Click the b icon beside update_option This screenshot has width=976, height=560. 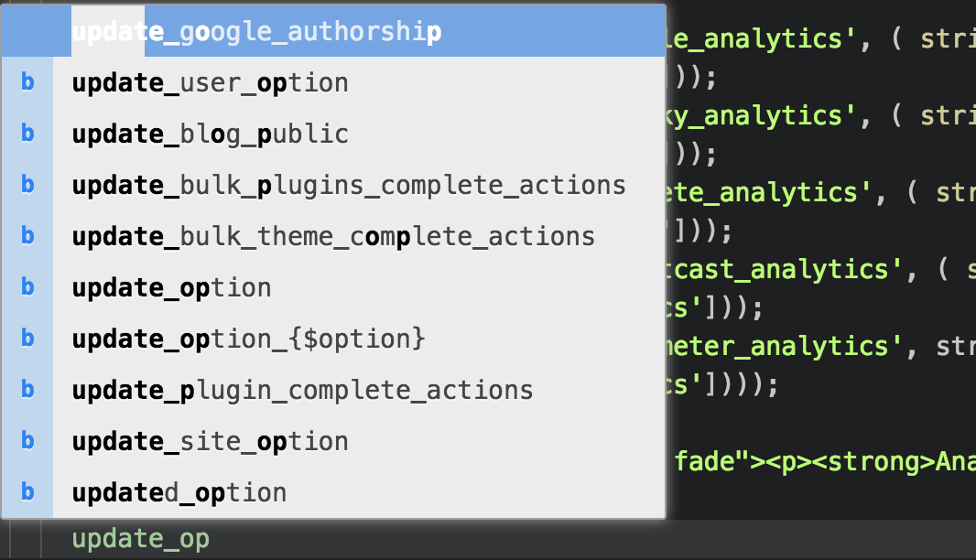point(27,286)
